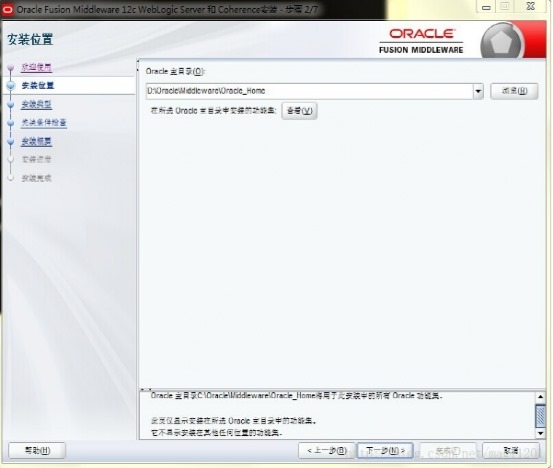Click message pane scrollbar down arrow
The image size is (553, 468).
pos(540,433)
